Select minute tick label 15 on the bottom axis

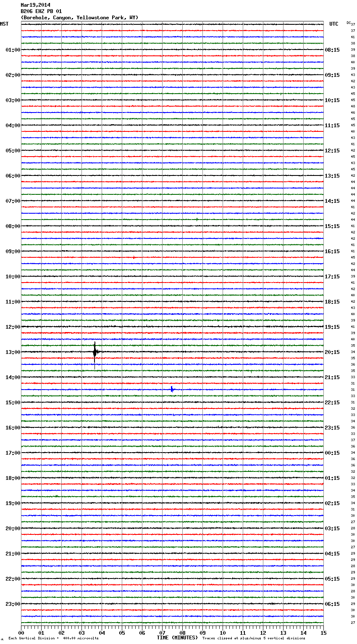coord(323,633)
